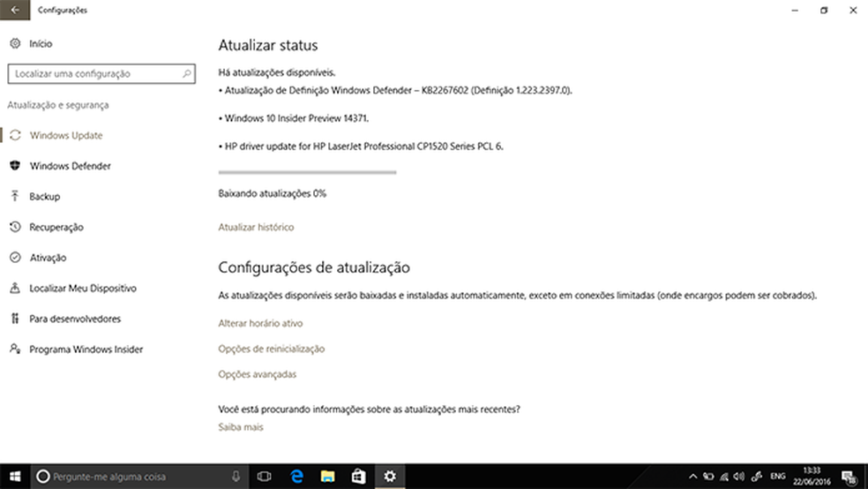Open the clock showing 13:33
The height and width of the screenshot is (489, 868).
(x=812, y=477)
